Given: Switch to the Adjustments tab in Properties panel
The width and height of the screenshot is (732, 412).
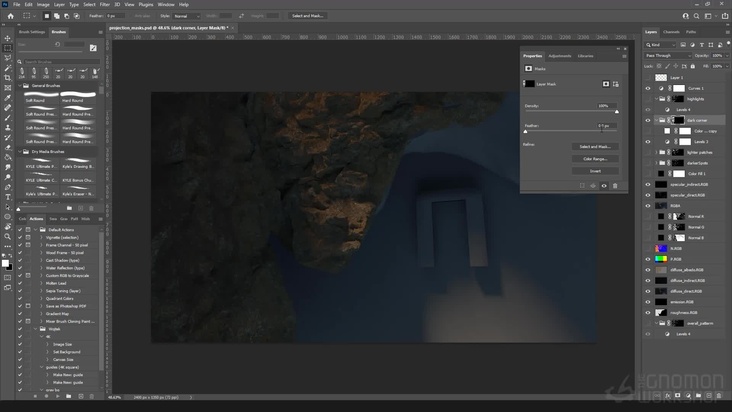Looking at the screenshot, I should coord(560,56).
